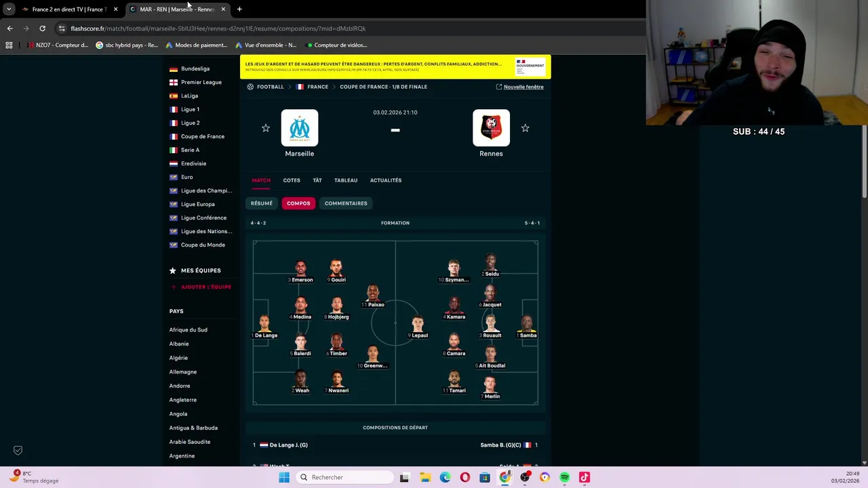This screenshot has height=488, width=868.
Task: Open File Explorer from taskbar
Action: point(425,477)
